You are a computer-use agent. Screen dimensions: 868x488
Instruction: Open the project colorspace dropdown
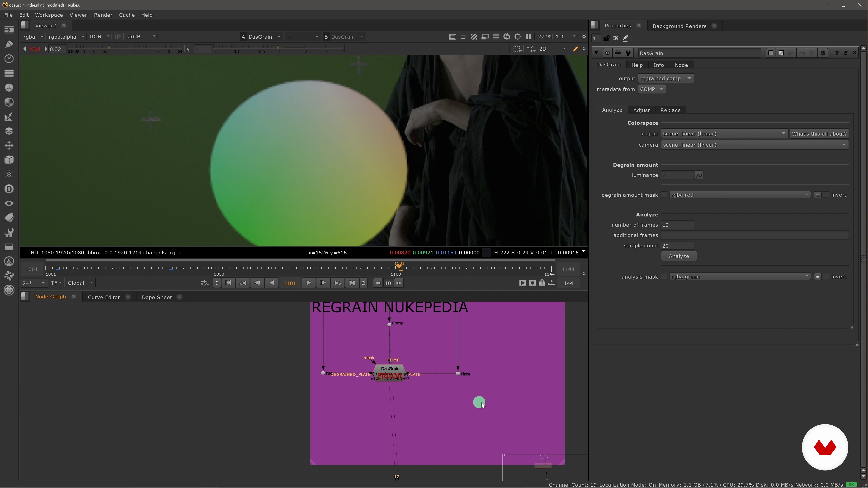(724, 134)
